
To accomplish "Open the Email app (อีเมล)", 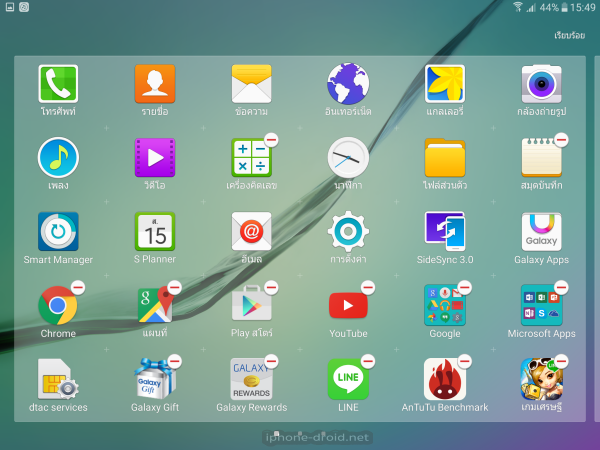I will pos(251,232).
